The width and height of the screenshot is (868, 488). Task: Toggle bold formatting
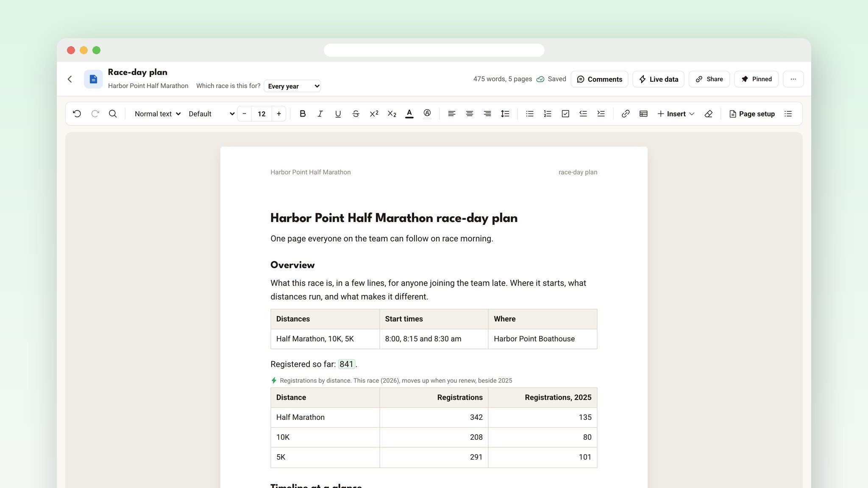point(302,114)
